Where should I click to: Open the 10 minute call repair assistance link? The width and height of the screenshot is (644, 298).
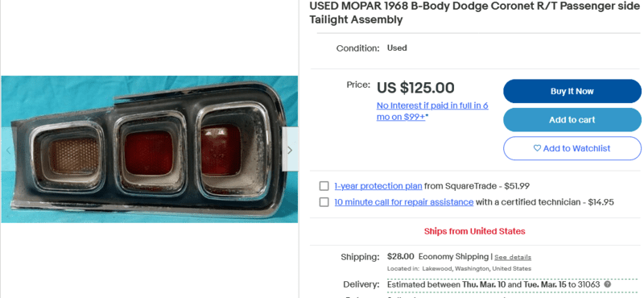coord(404,202)
